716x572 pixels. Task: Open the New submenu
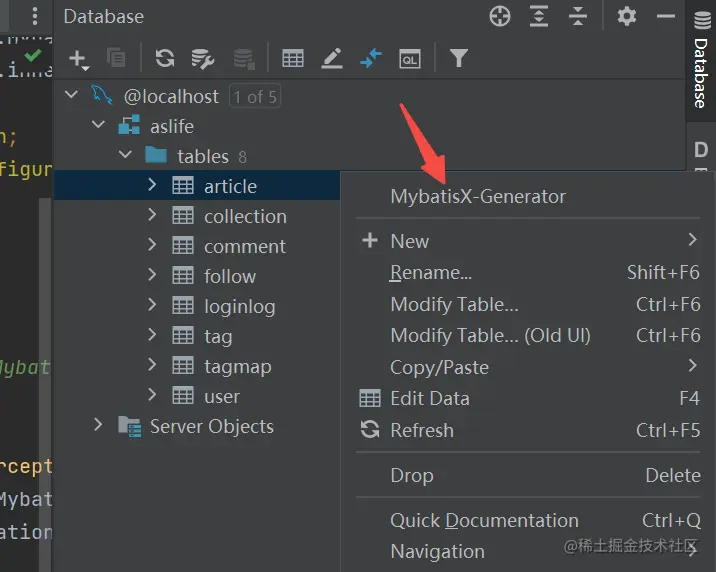528,241
